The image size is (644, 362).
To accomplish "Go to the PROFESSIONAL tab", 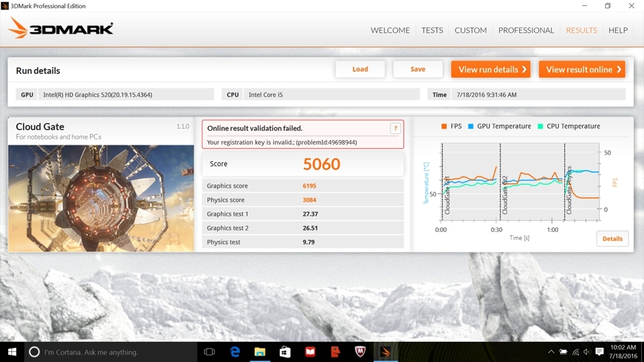I will coord(526,30).
